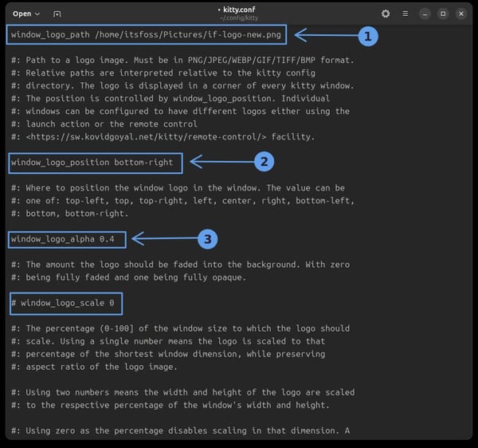Click line 'to the respective percentage of the window's'

pyautogui.click(x=170, y=405)
